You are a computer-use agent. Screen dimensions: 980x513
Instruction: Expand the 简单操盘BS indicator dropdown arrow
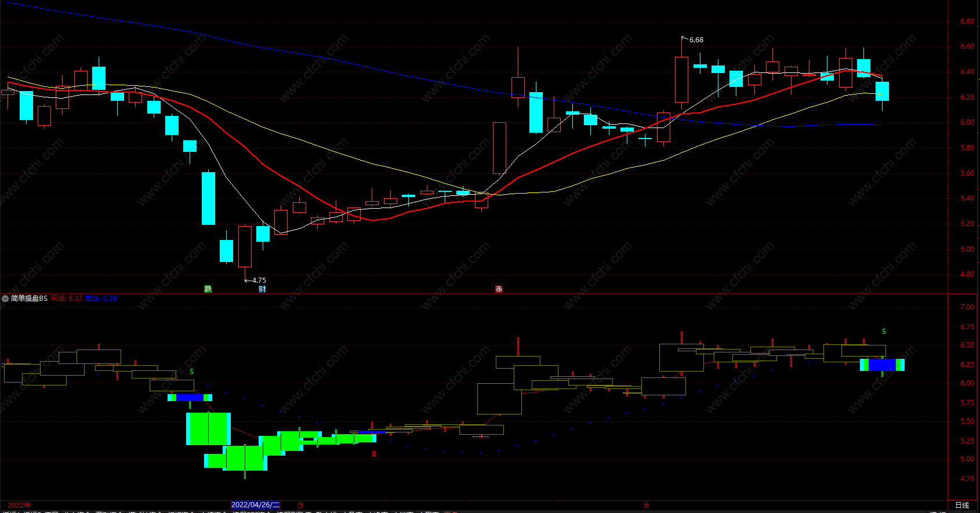pyautogui.click(x=5, y=299)
